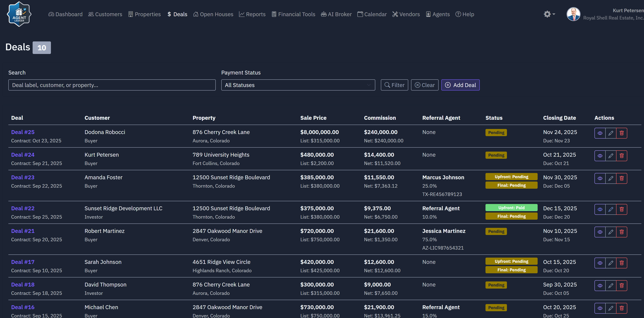The height and width of the screenshot is (318, 644).
Task: Toggle Deal #17 view with eye icon
Action: pyautogui.click(x=600, y=263)
